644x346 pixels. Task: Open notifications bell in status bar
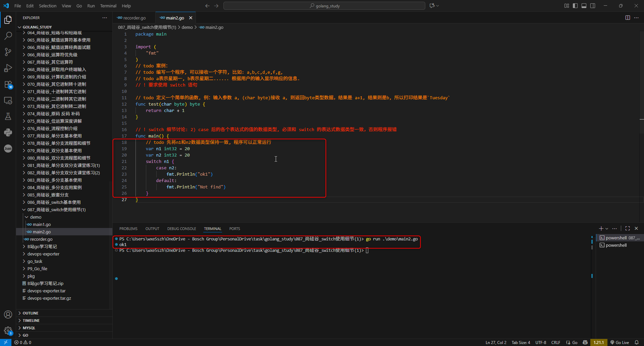[637, 342]
